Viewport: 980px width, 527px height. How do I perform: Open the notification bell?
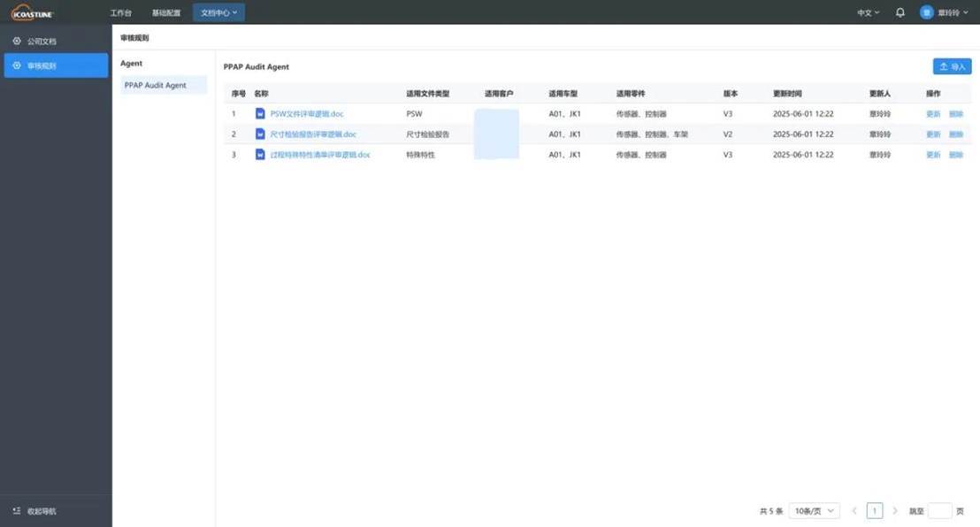pyautogui.click(x=897, y=10)
